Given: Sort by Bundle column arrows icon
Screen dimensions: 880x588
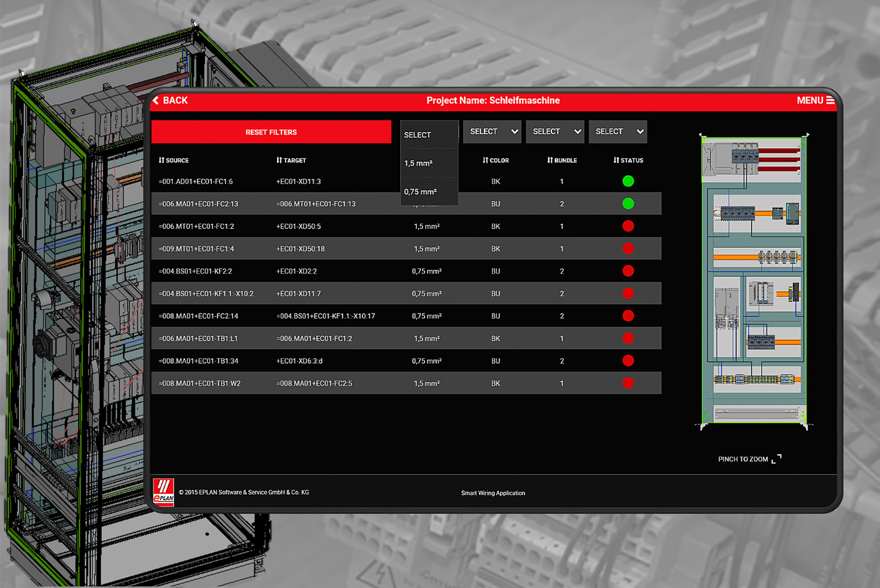Looking at the screenshot, I should click(550, 160).
